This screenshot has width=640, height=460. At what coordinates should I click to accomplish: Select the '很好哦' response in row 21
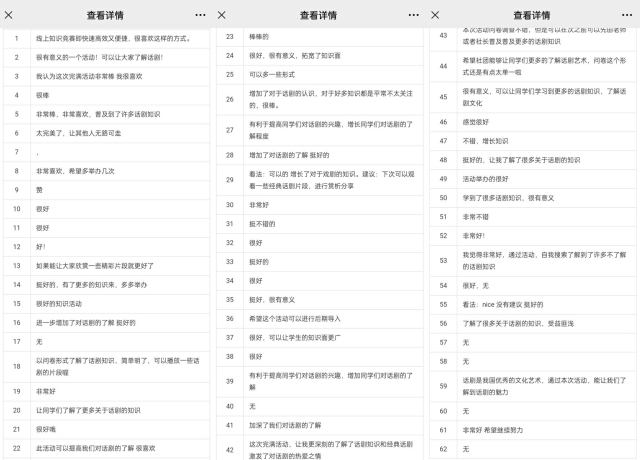46,429
